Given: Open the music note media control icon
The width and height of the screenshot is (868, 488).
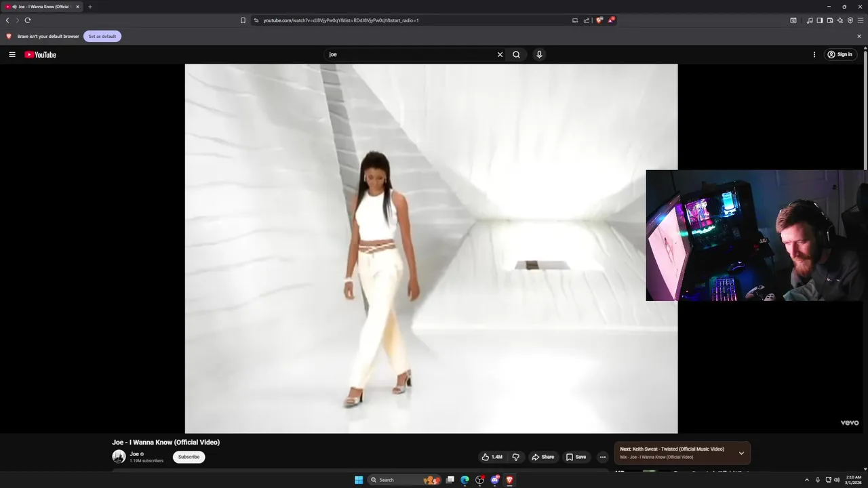Looking at the screenshot, I should 810,20.
